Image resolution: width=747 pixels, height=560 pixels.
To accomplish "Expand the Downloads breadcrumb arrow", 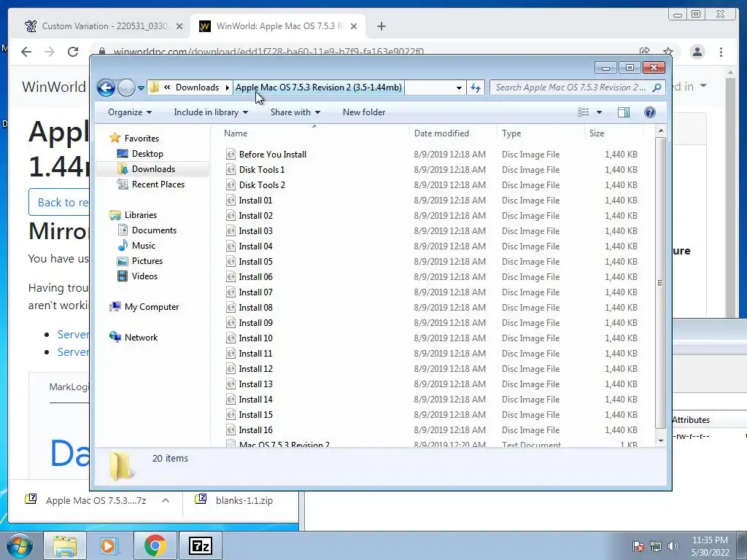I will 228,87.
